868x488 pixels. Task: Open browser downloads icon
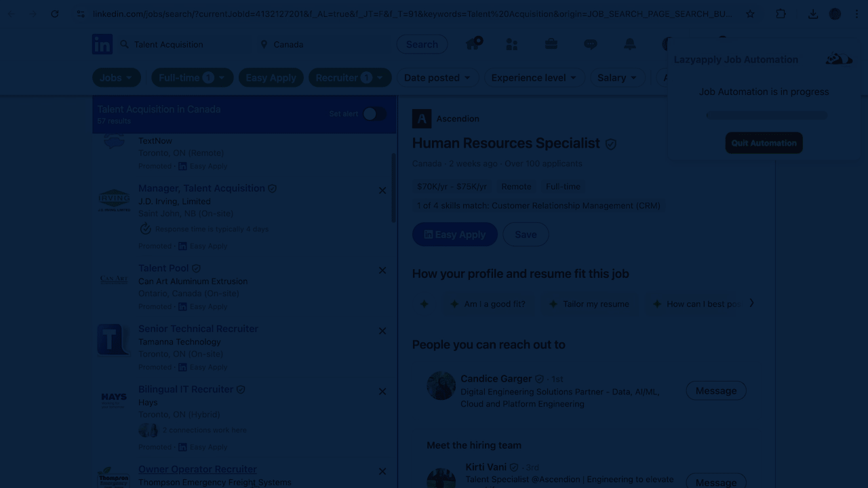(x=812, y=14)
